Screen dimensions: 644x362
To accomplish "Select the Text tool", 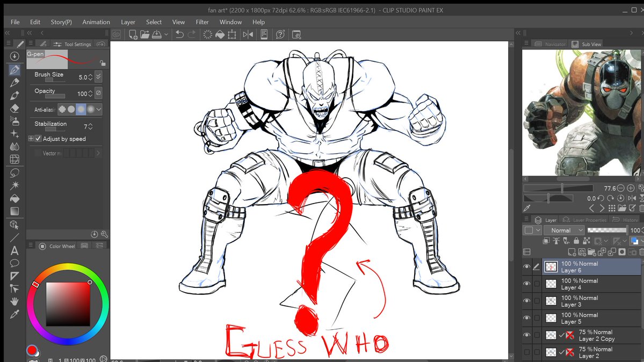I will [x=15, y=250].
